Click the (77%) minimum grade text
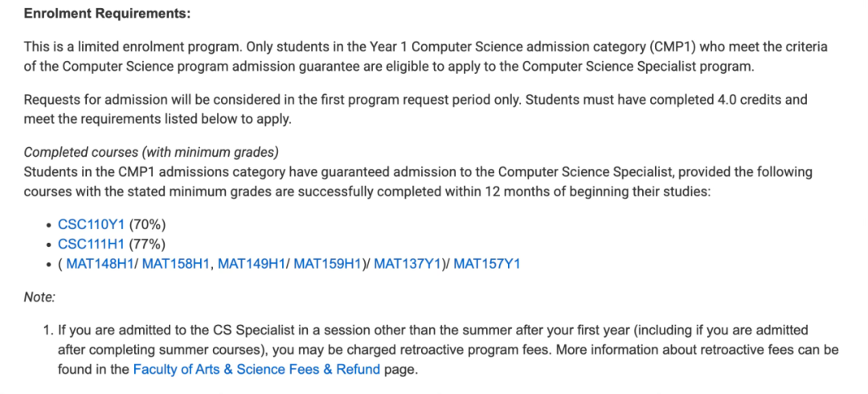Viewport: 868px width, 394px height. coord(147,244)
